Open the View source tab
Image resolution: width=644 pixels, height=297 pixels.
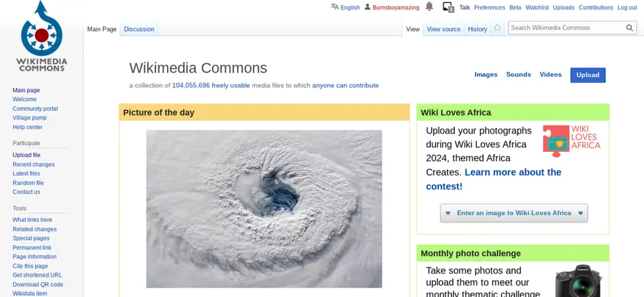(x=443, y=29)
